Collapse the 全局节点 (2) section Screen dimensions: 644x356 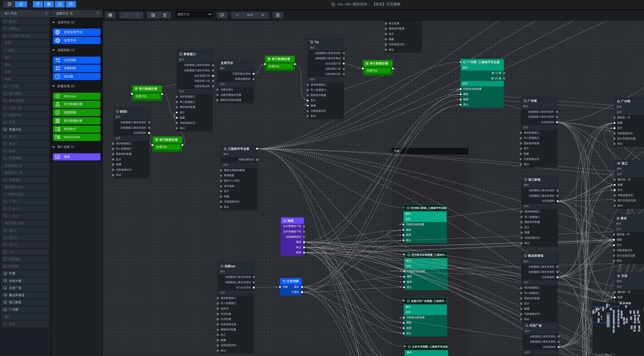point(54,22)
